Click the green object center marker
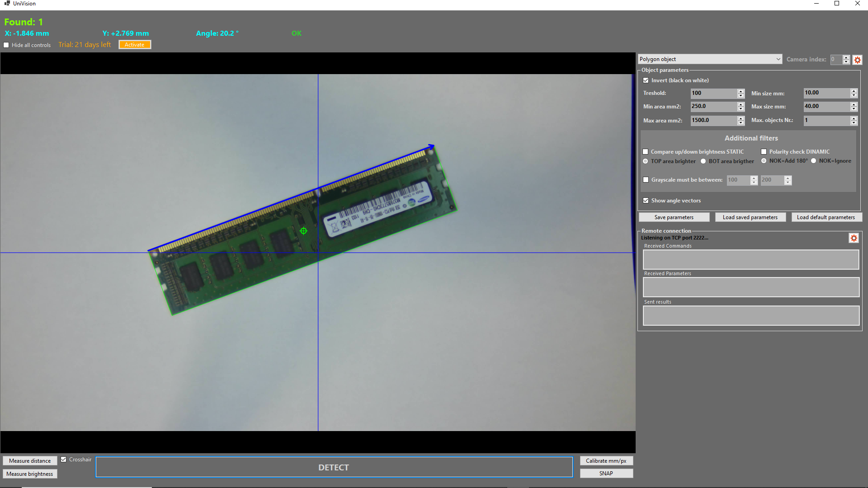 [303, 231]
